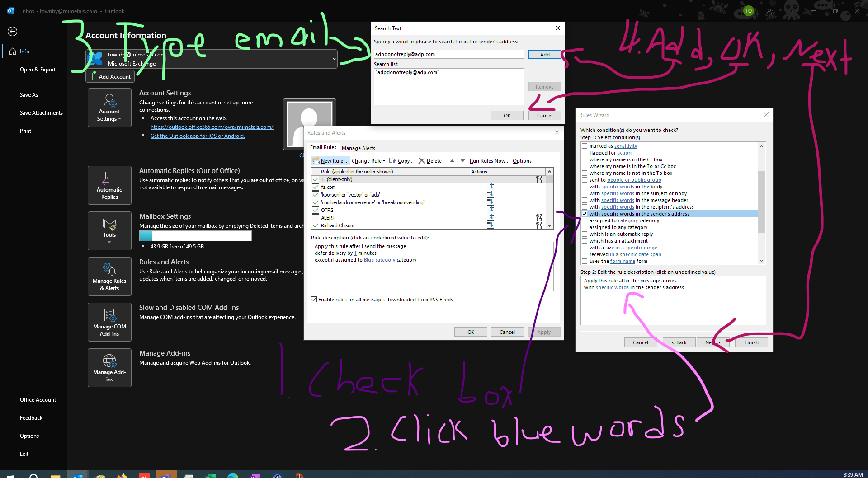Screen dimensions: 868x478
Task: Open the Manage Rules & Alerts tile
Action: [109, 276]
